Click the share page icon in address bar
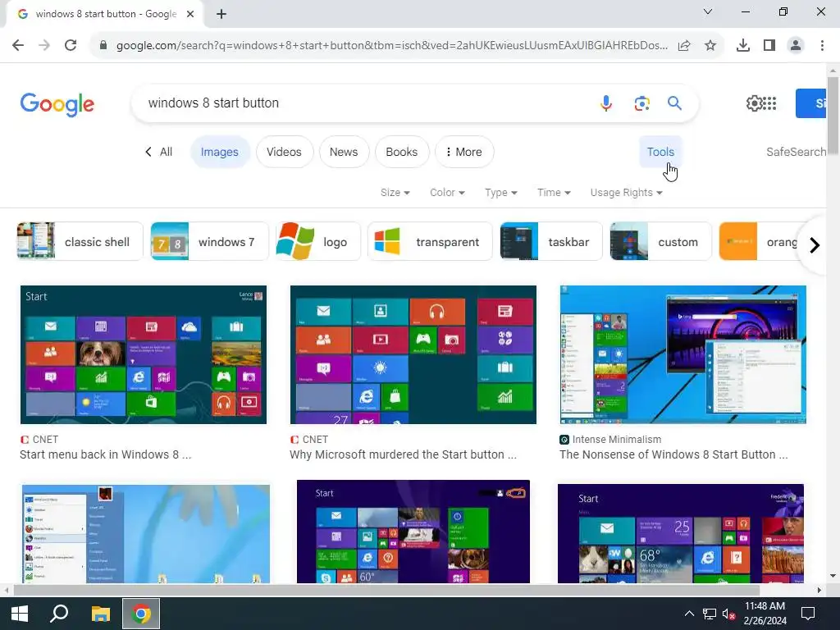840x630 pixels. click(684, 46)
